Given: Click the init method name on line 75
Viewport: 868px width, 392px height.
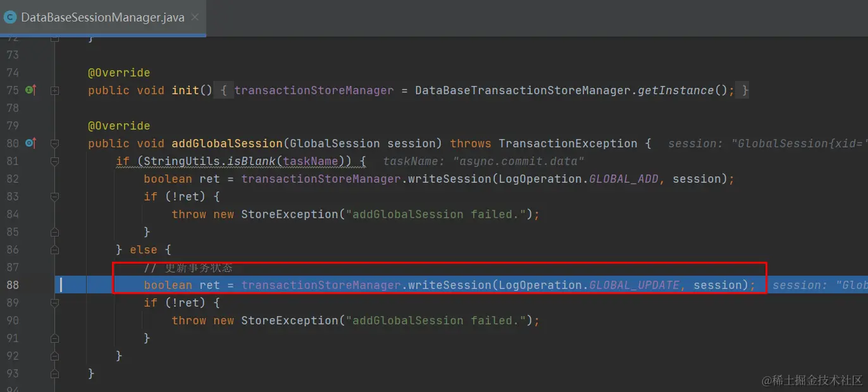Looking at the screenshot, I should 185,90.
